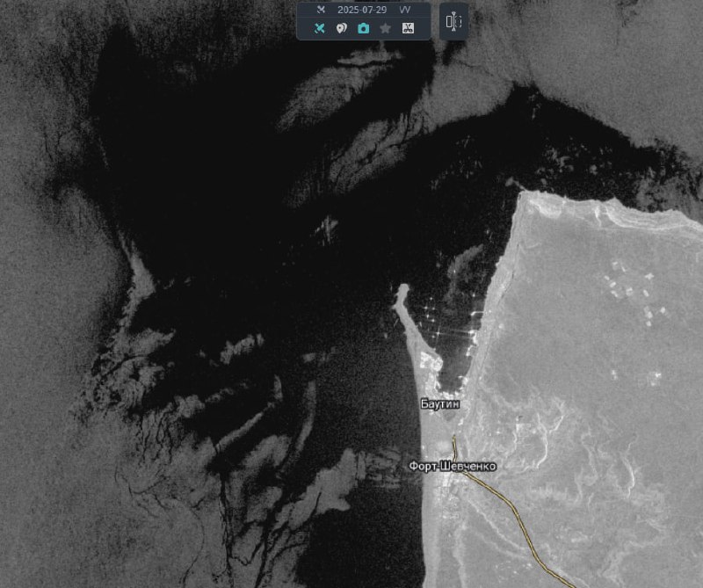
Task: Click the 2025-07-29 date label
Action: point(362,10)
